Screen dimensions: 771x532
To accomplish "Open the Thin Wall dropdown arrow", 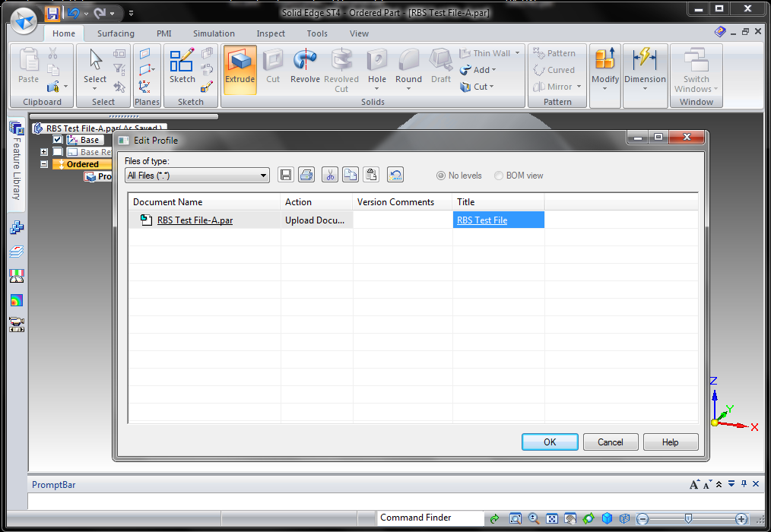I will pyautogui.click(x=517, y=53).
